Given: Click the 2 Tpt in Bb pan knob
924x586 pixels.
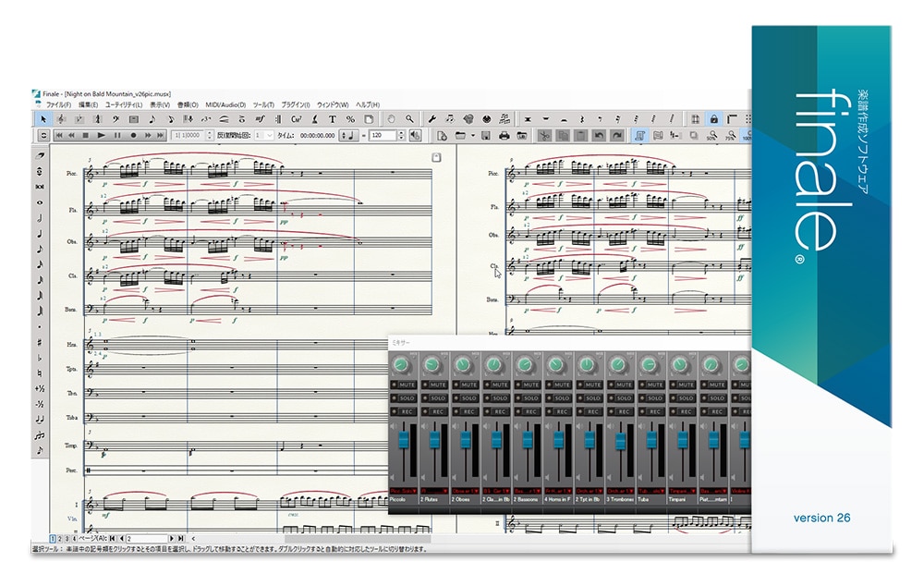Looking at the screenshot, I should (587, 365).
